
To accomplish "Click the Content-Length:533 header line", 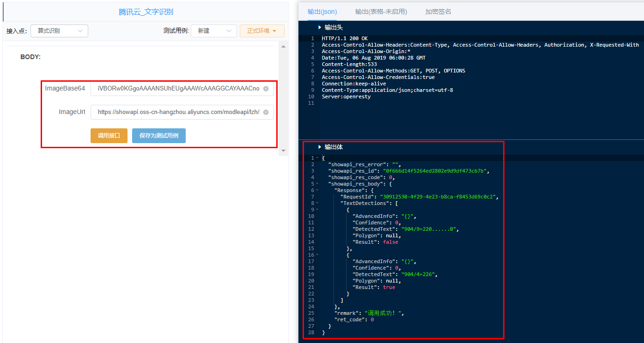I will point(349,65).
